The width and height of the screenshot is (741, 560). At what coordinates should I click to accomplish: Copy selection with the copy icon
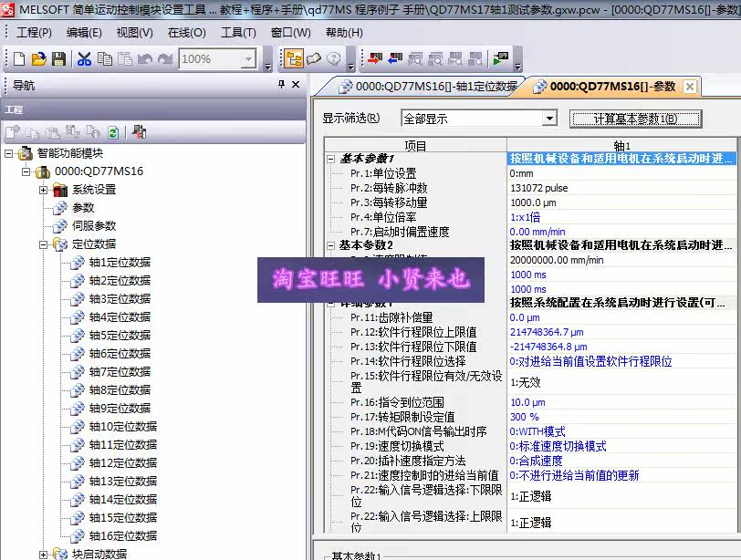(104, 59)
